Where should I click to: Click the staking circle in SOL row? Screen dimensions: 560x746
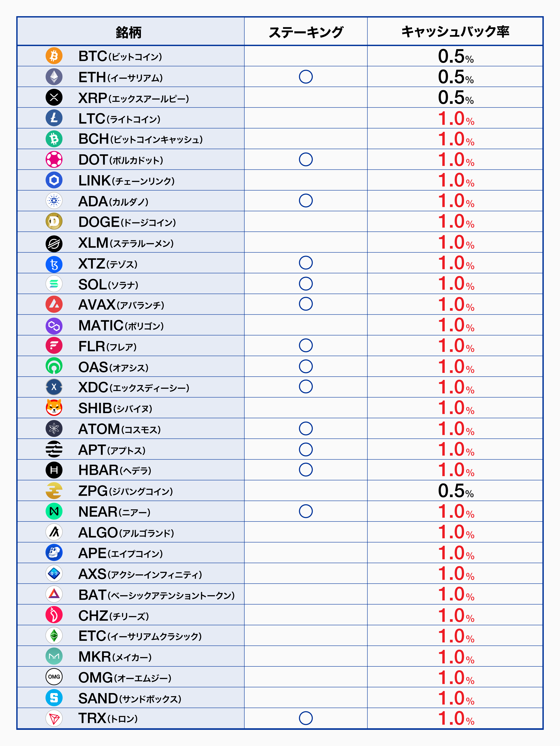coord(306,284)
